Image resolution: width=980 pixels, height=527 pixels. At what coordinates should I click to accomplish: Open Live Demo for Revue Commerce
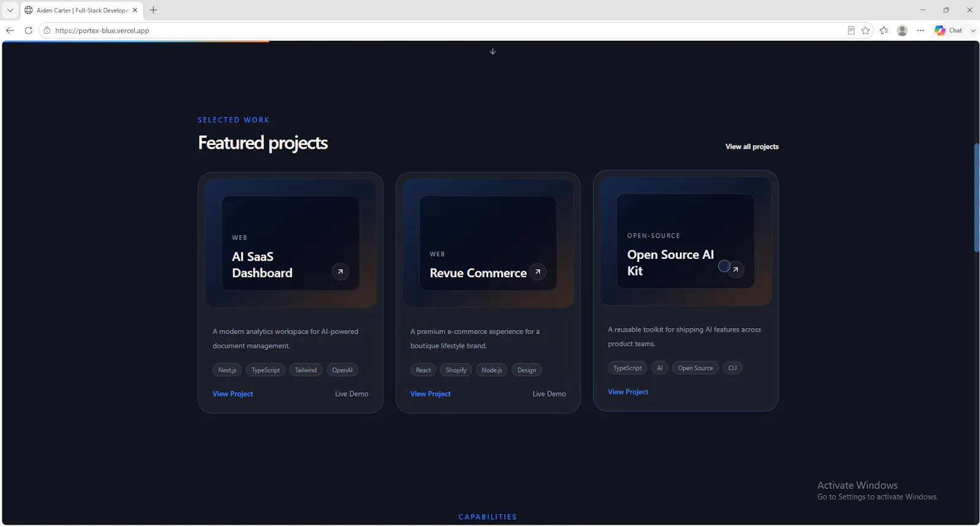[x=549, y=394]
